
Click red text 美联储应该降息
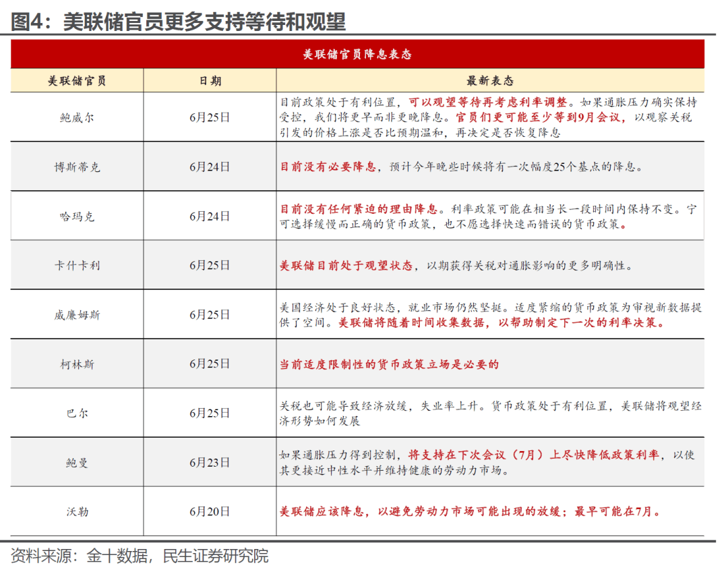tap(322, 511)
